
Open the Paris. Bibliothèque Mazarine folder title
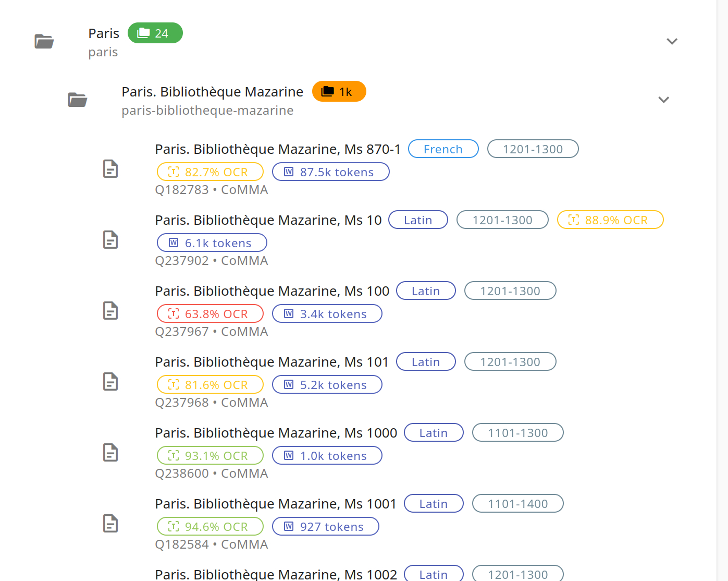tap(212, 92)
